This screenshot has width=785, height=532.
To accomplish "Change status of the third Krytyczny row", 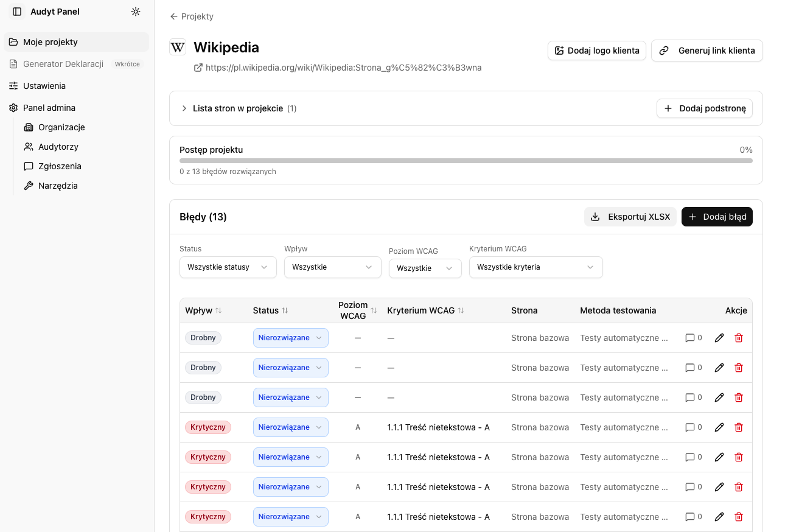I will coord(291,487).
